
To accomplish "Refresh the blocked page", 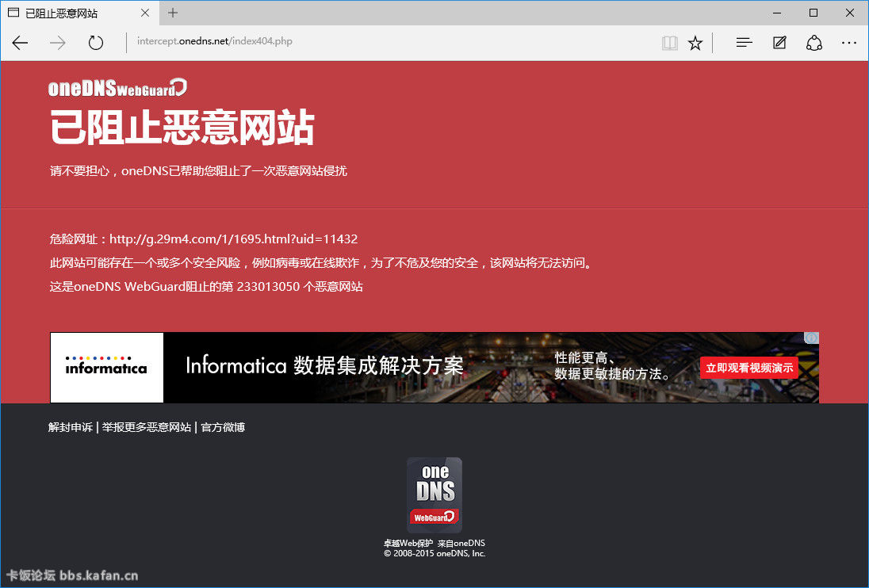I will click(x=96, y=43).
